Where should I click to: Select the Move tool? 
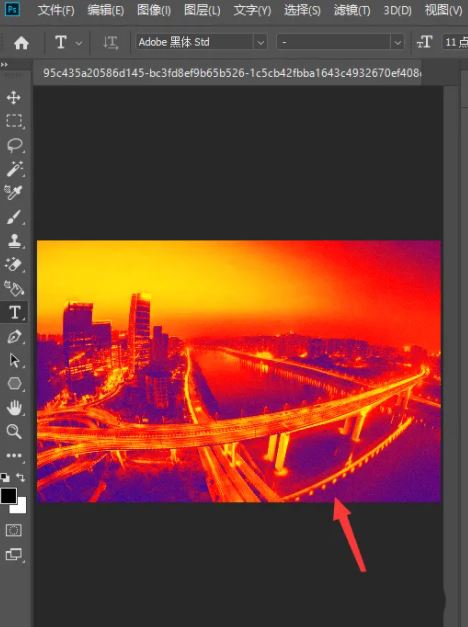(x=14, y=97)
